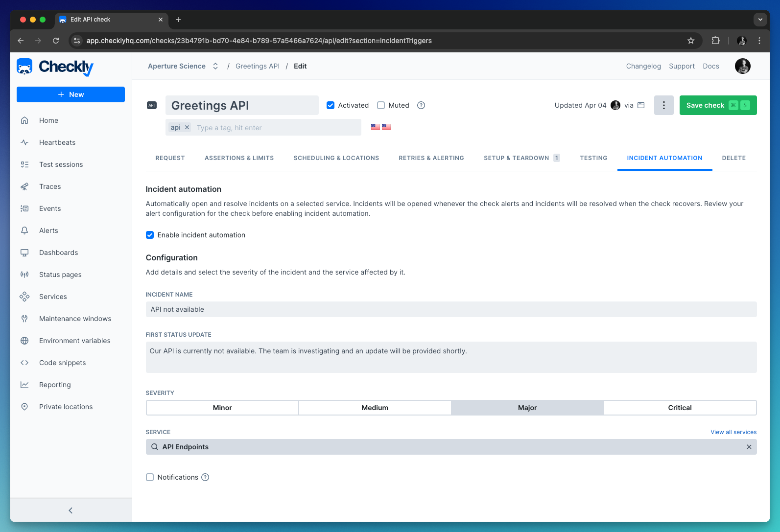
Task: Click the Alerts bell icon
Action: point(24,231)
